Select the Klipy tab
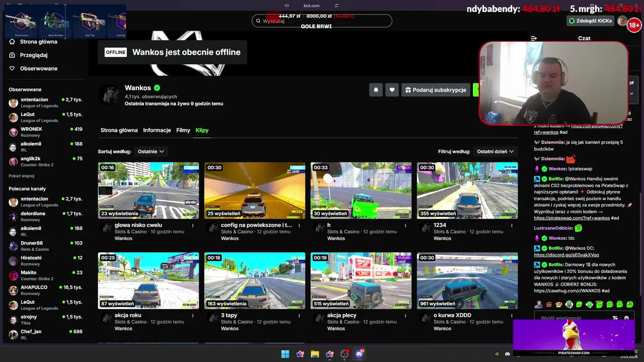This screenshot has height=362, width=644. tap(202, 130)
